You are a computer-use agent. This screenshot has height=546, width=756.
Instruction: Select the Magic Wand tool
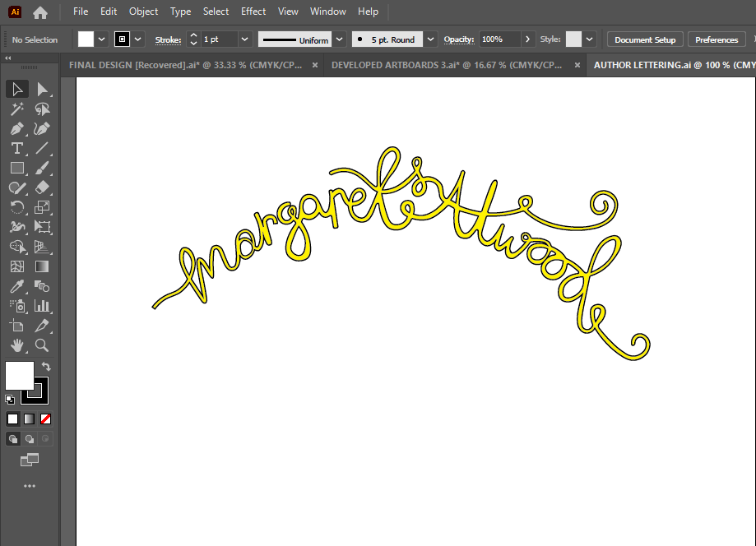click(x=16, y=109)
